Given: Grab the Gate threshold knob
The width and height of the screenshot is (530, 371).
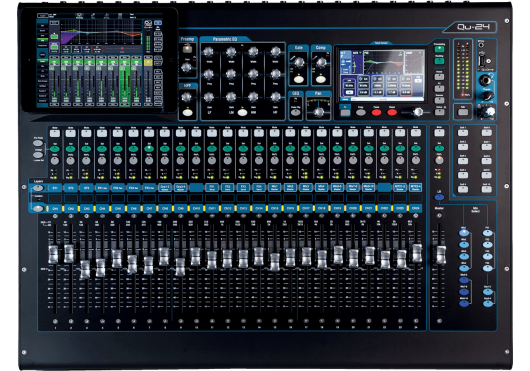Looking at the screenshot, I should coord(299,62).
